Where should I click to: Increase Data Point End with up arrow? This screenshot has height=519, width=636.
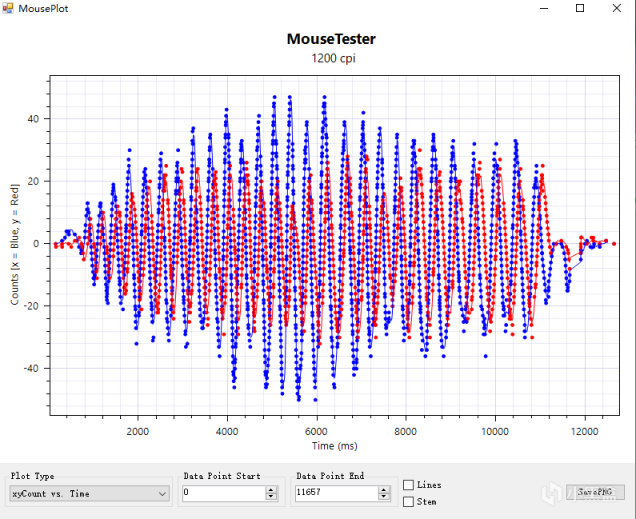(383, 490)
